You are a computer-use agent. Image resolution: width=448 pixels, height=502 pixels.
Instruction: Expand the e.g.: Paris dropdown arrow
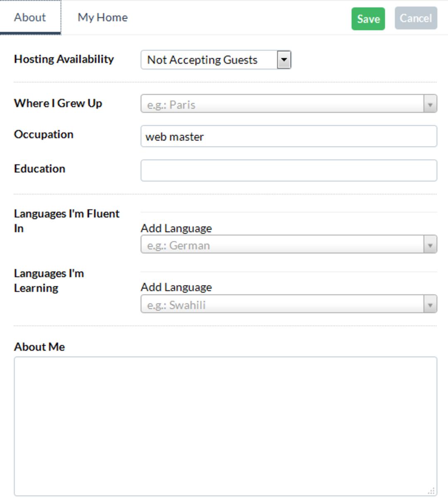pos(430,104)
